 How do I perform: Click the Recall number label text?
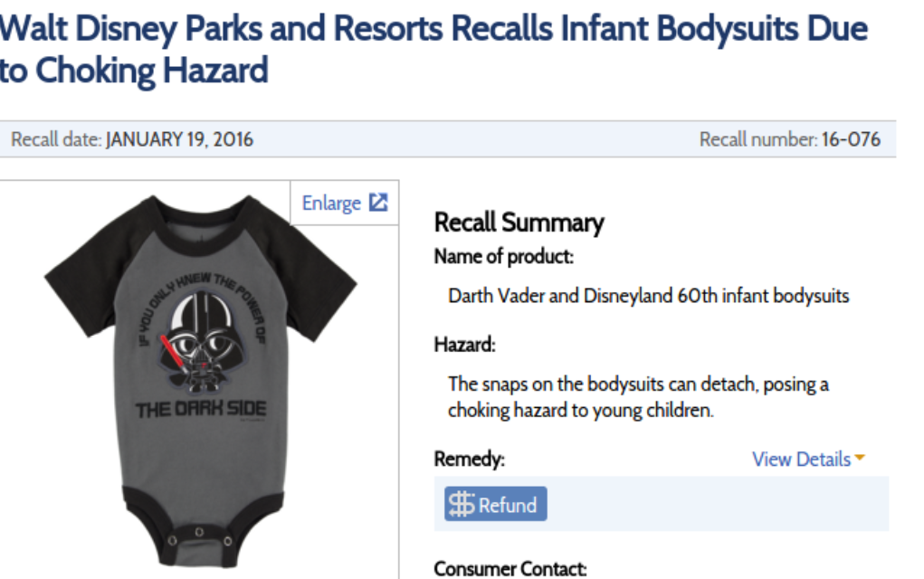(x=757, y=139)
